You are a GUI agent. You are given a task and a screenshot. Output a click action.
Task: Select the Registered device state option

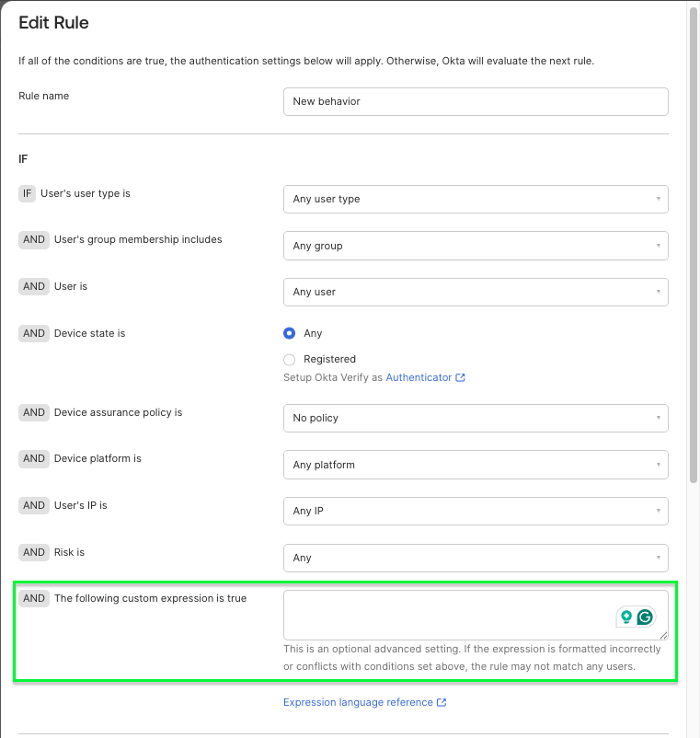tap(290, 360)
